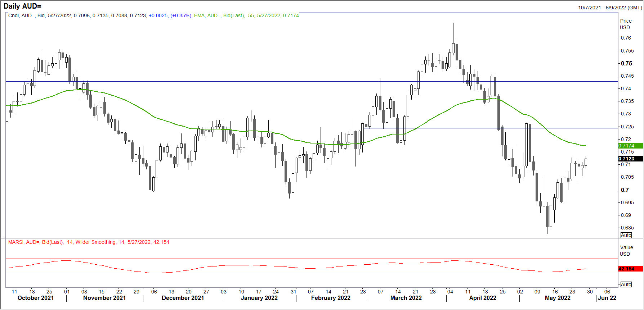Click the "Price USD" axis label
Screen dimensions: 644x310
[626, 24]
